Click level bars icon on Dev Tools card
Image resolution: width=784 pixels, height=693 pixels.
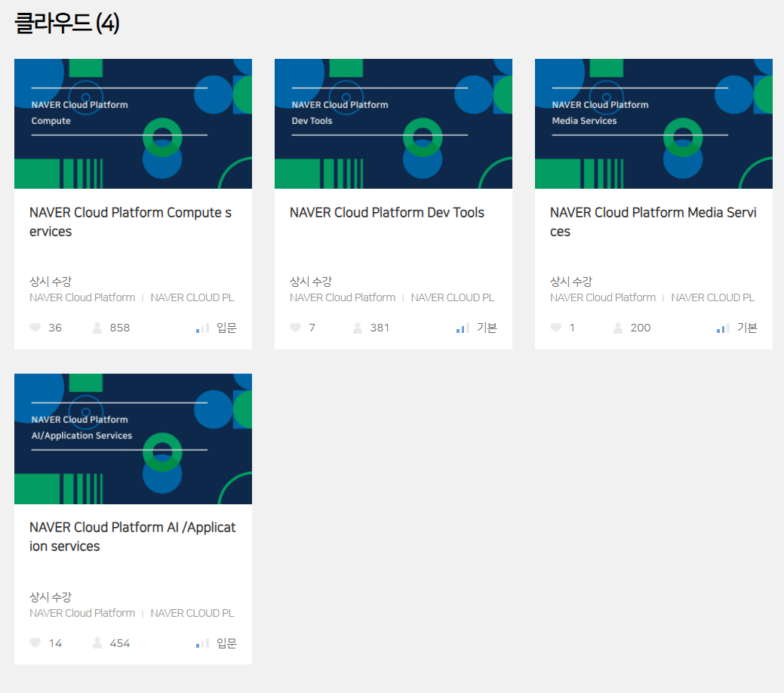463,328
